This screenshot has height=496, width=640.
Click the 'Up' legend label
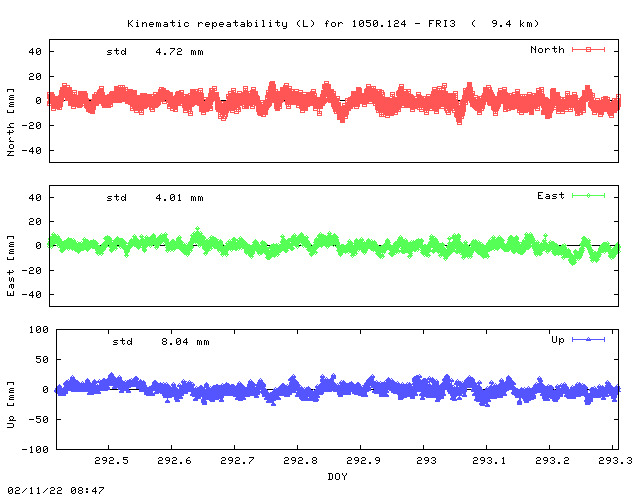[x=558, y=340]
